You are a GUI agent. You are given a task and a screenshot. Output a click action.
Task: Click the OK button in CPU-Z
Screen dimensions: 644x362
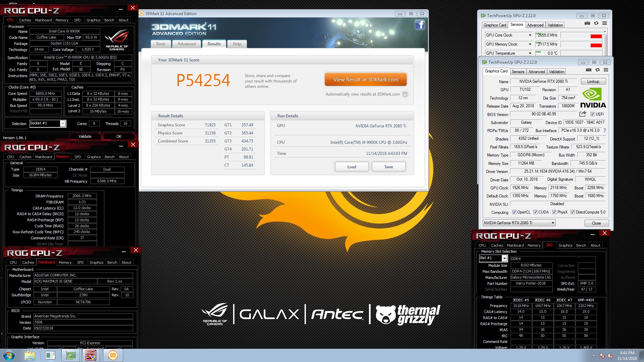point(119,136)
